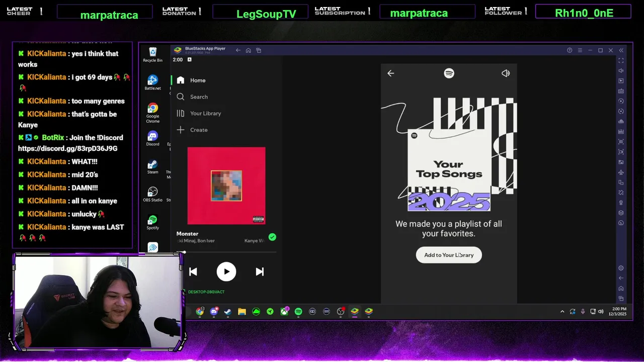Click the magnifier Search icon
644x362 pixels.
(181, 97)
